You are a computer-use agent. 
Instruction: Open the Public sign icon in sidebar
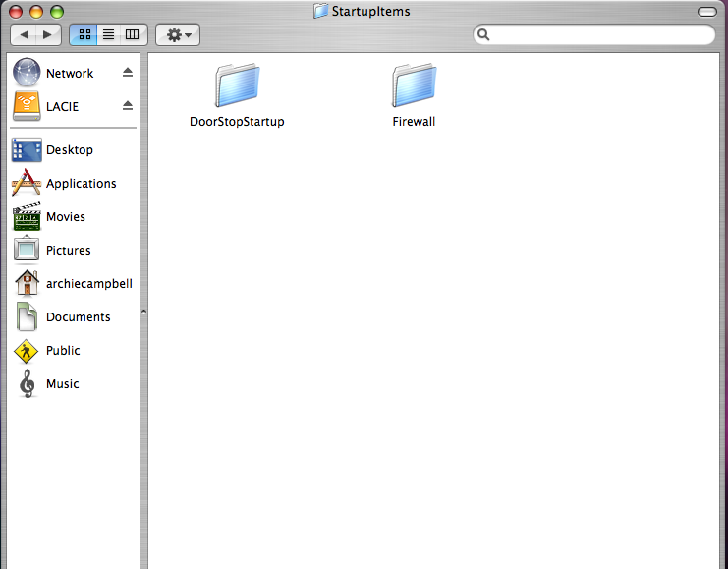(26, 351)
